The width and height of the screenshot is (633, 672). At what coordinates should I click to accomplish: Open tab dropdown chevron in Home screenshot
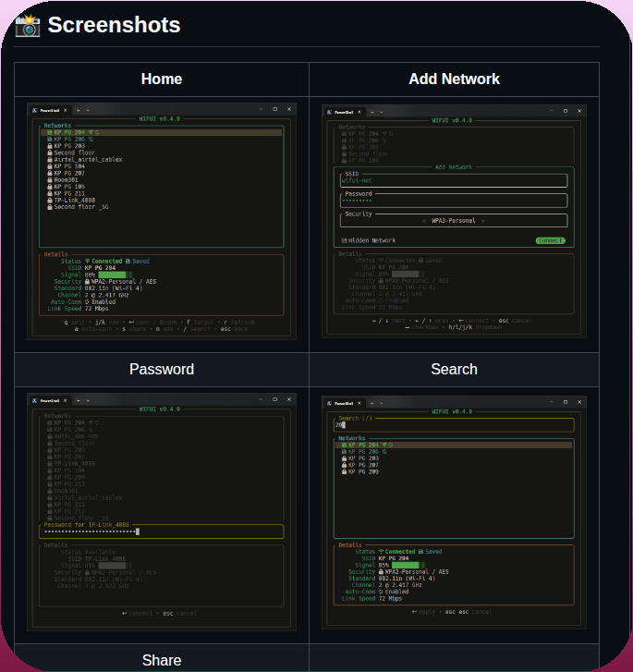[x=88, y=111]
